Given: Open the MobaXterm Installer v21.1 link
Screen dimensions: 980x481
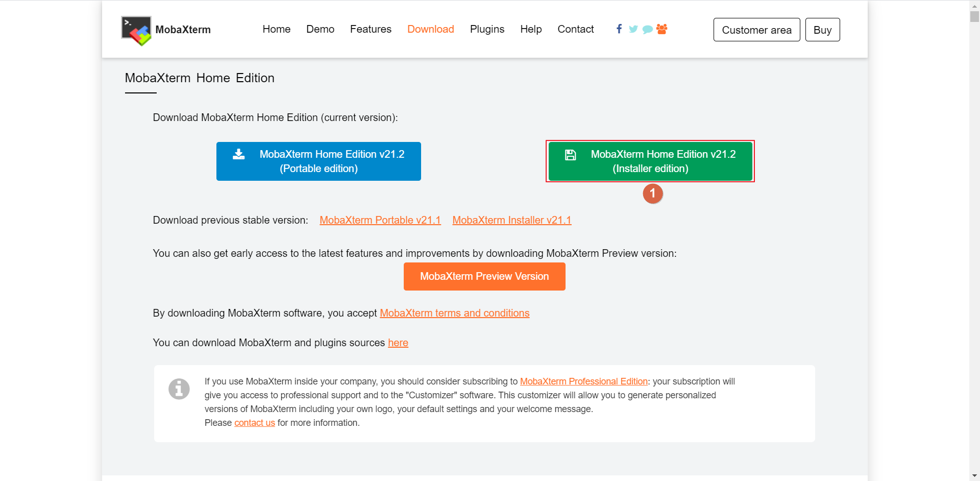Looking at the screenshot, I should pos(512,220).
